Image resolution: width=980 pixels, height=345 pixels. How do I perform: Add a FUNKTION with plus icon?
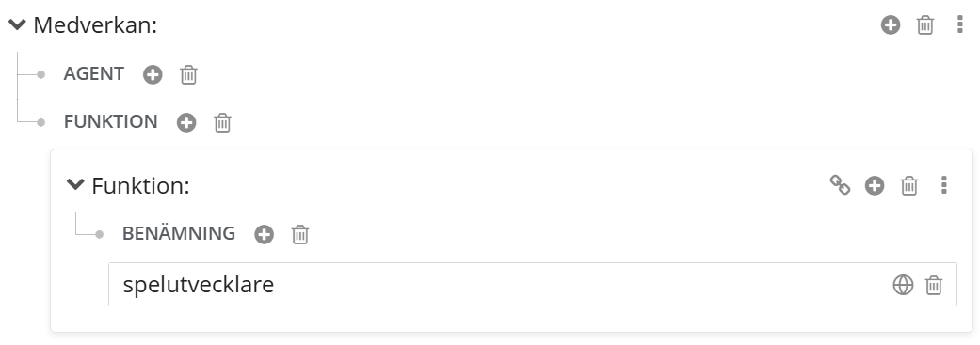coord(186,122)
